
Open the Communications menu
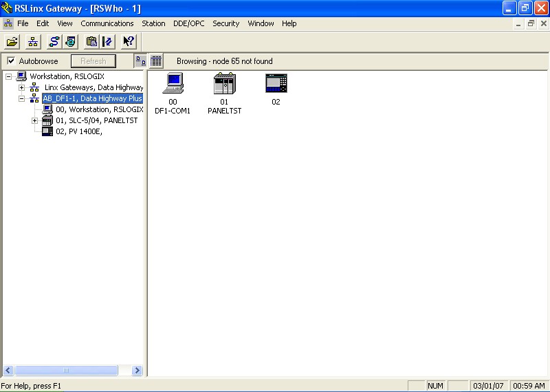107,23
